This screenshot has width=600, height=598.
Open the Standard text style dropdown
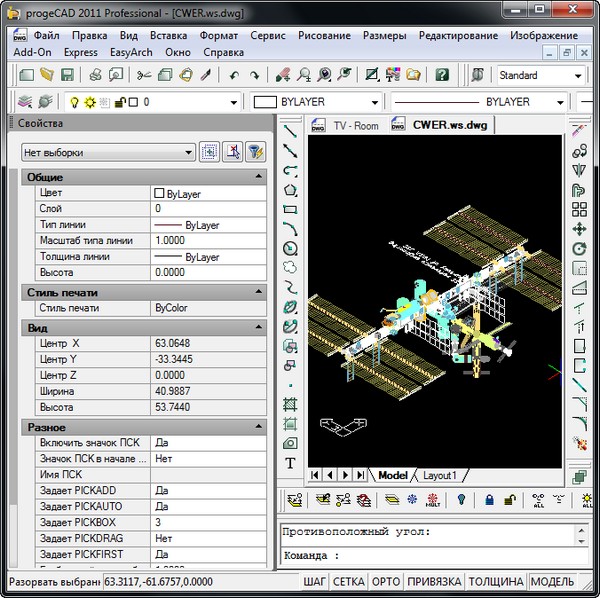click(x=578, y=75)
